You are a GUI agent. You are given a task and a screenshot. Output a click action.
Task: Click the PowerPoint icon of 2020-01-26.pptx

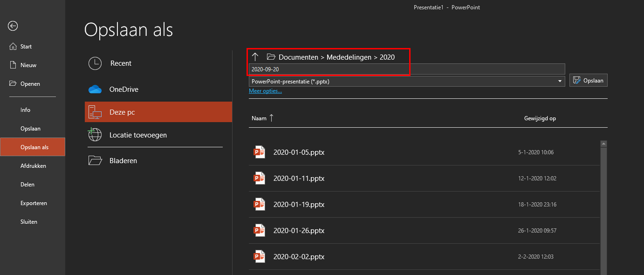tap(259, 230)
